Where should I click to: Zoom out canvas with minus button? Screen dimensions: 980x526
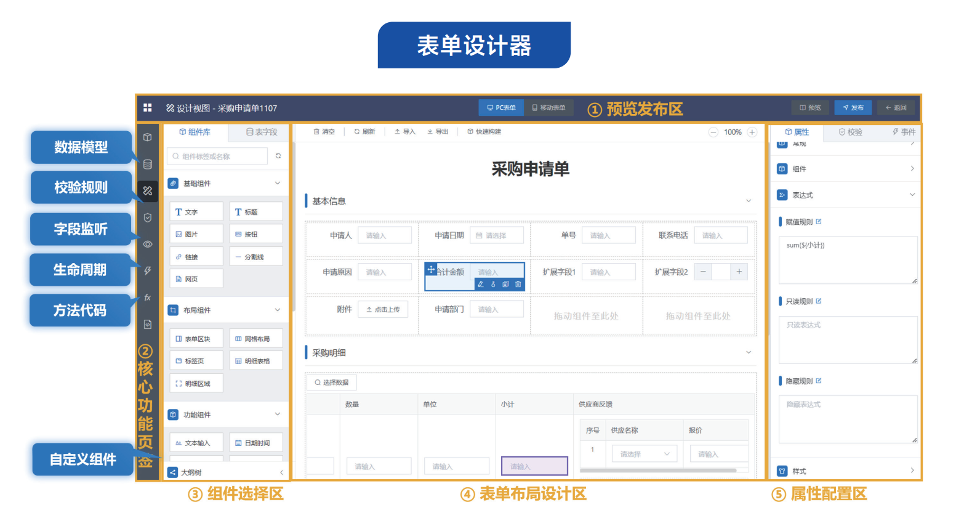tap(713, 132)
